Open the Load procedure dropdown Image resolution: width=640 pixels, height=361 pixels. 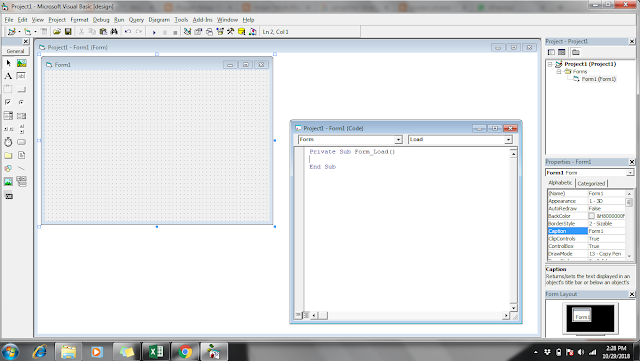pyautogui.click(x=508, y=140)
